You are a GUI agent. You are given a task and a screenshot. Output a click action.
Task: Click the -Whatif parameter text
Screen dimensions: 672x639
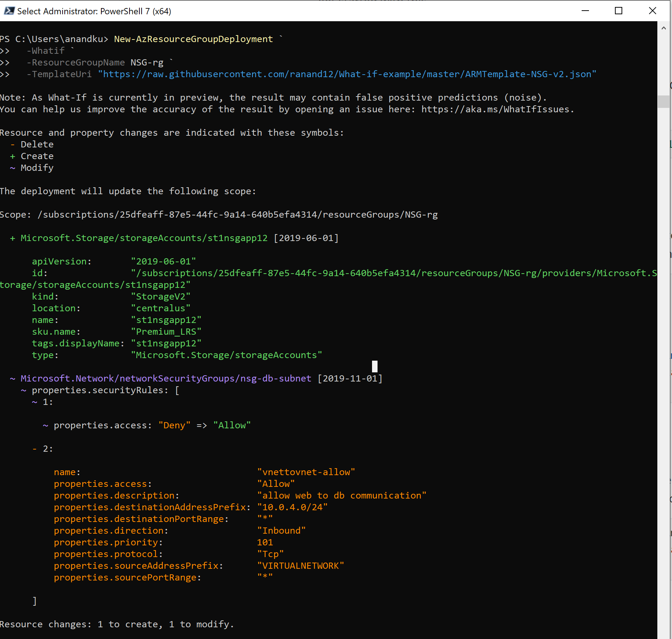45,51
